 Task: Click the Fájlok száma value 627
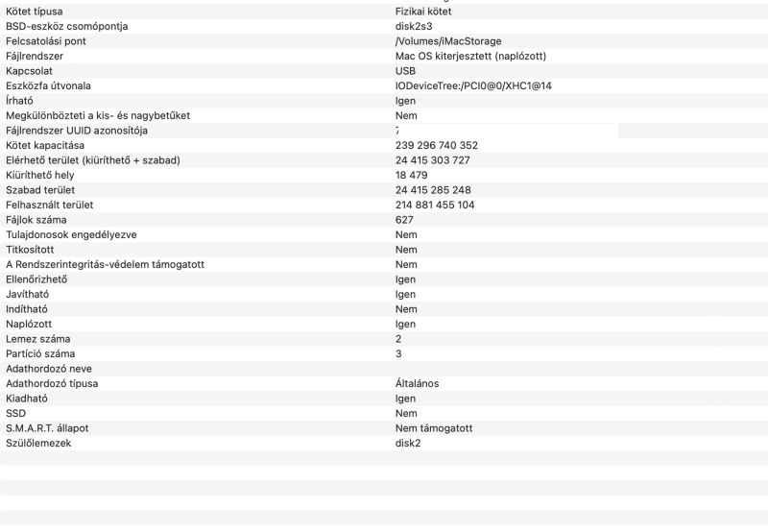404,220
